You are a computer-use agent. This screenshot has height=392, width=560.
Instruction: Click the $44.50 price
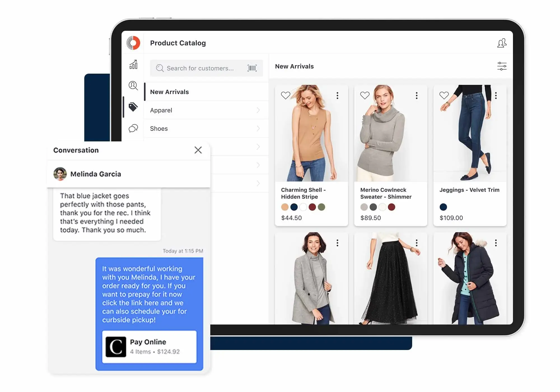point(291,218)
